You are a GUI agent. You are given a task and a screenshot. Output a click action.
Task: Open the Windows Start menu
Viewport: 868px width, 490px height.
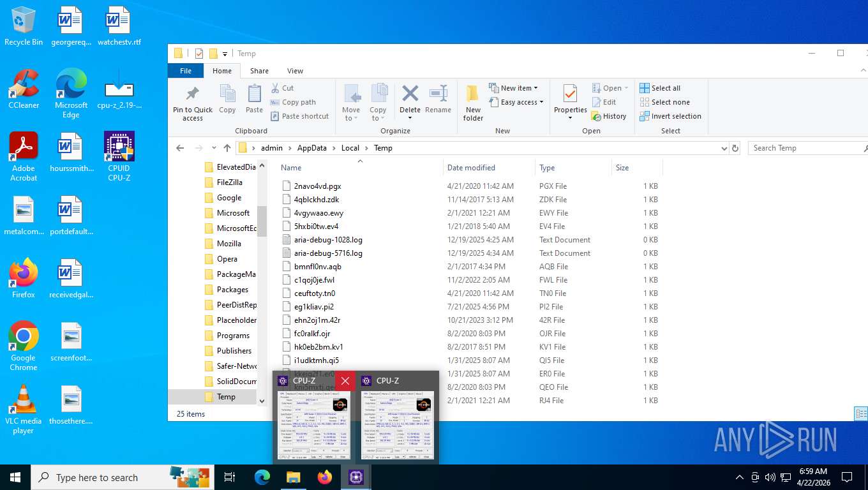[15, 477]
